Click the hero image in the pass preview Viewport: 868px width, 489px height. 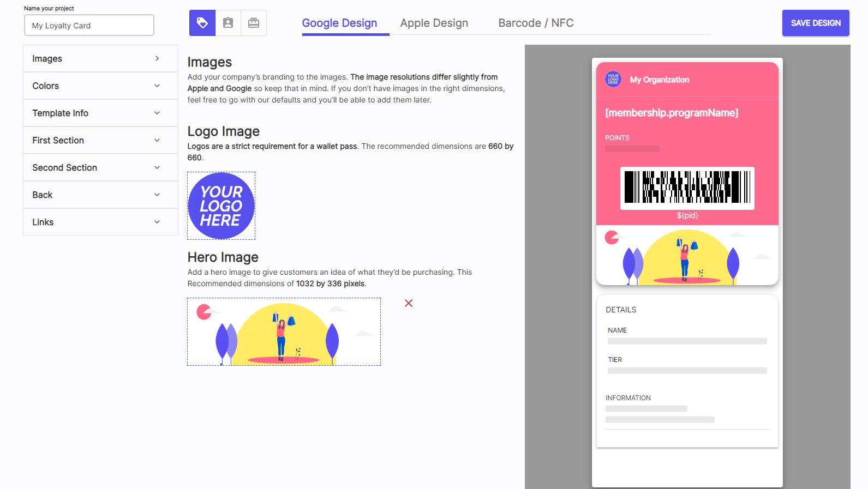coord(687,255)
